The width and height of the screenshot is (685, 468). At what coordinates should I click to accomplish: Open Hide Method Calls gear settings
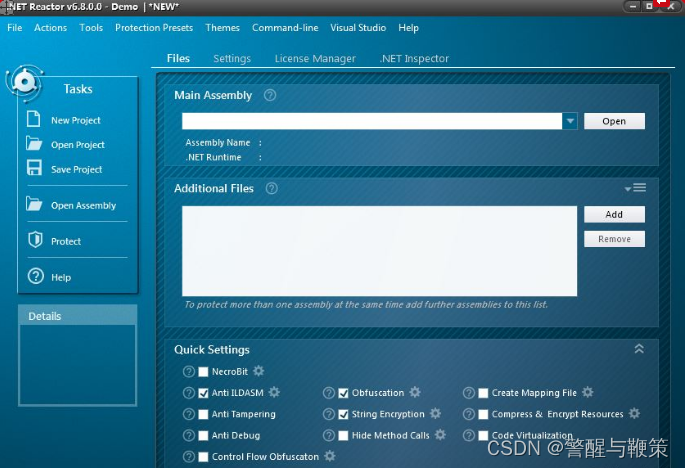(440, 434)
